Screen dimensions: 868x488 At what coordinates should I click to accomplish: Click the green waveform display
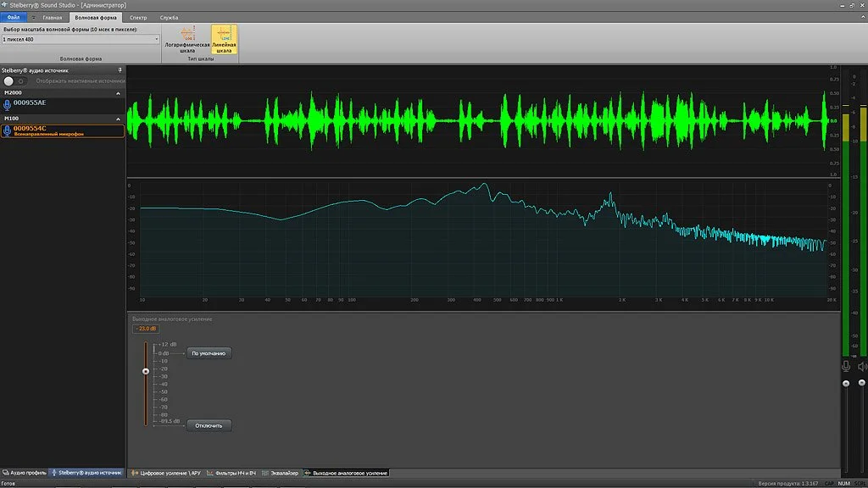(x=478, y=120)
